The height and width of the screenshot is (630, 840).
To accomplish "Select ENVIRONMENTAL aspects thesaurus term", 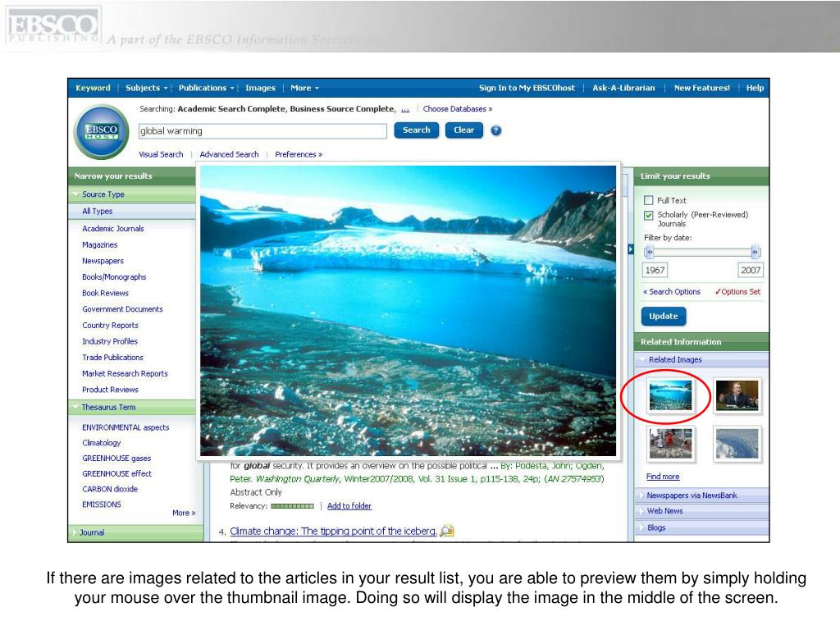I will click(x=126, y=427).
